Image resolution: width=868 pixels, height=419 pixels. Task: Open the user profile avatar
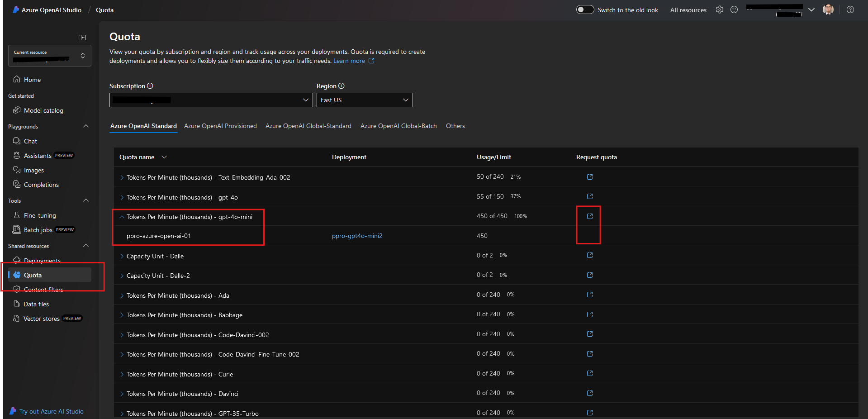click(x=828, y=10)
